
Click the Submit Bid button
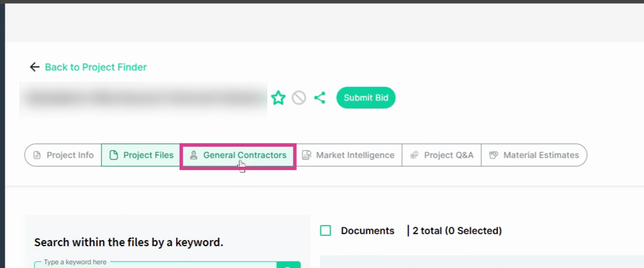[365, 98]
